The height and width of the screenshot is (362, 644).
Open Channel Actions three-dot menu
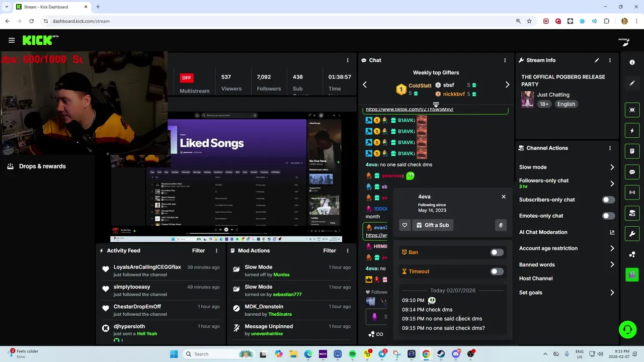coord(610,148)
